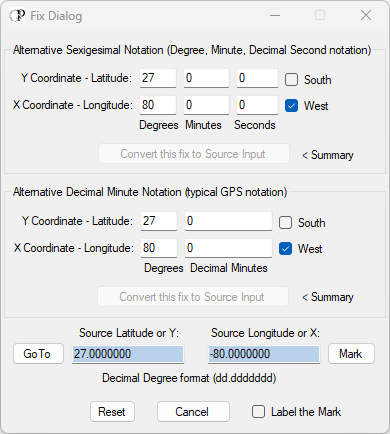Minimize the Fix Dialog window
Image resolution: width=390 pixels, height=434 pixels.
pyautogui.click(x=275, y=15)
